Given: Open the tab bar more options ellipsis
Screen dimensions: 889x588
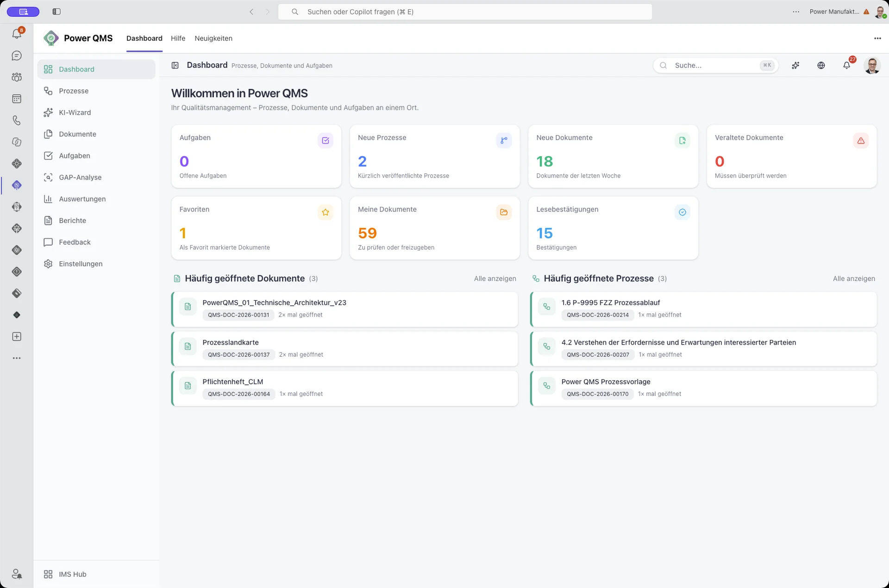Looking at the screenshot, I should (877, 38).
